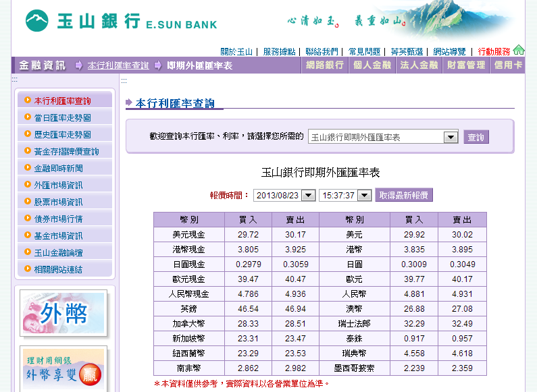Image resolution: width=537 pixels, height=392 pixels.
Task: Click the 歐元現金 currency cell
Action: [188, 279]
